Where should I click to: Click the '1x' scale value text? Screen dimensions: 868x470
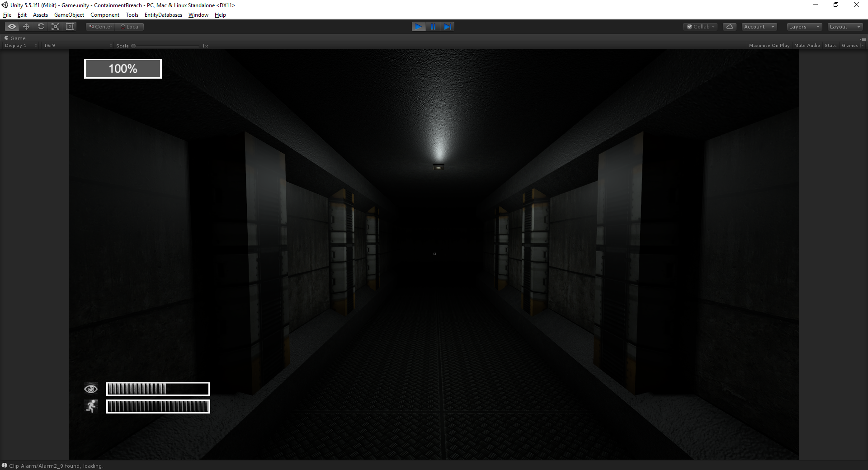click(x=205, y=46)
